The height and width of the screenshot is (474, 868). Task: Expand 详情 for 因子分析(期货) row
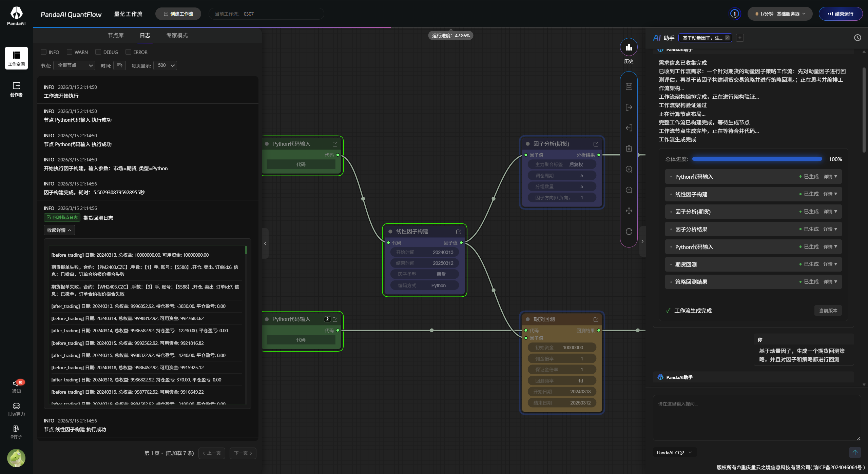(830, 212)
